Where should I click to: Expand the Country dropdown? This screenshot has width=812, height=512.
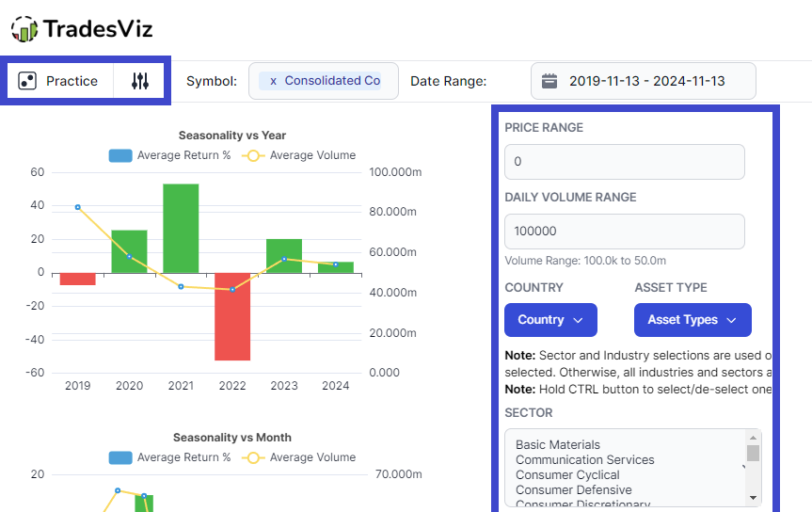[550, 320]
